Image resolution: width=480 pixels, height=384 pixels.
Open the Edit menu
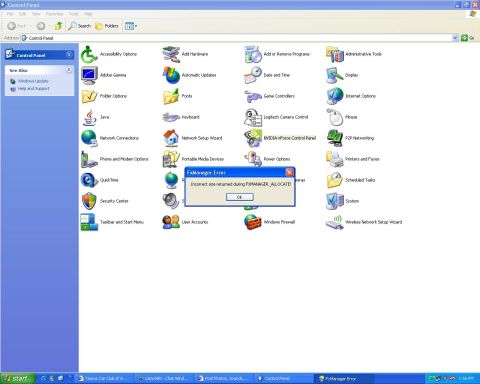click(22, 14)
